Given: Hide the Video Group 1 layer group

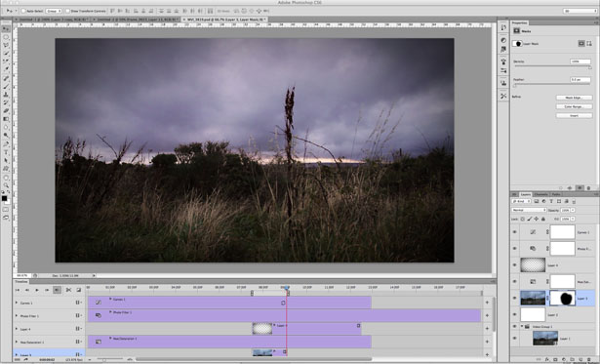Looking at the screenshot, I should click(515, 327).
